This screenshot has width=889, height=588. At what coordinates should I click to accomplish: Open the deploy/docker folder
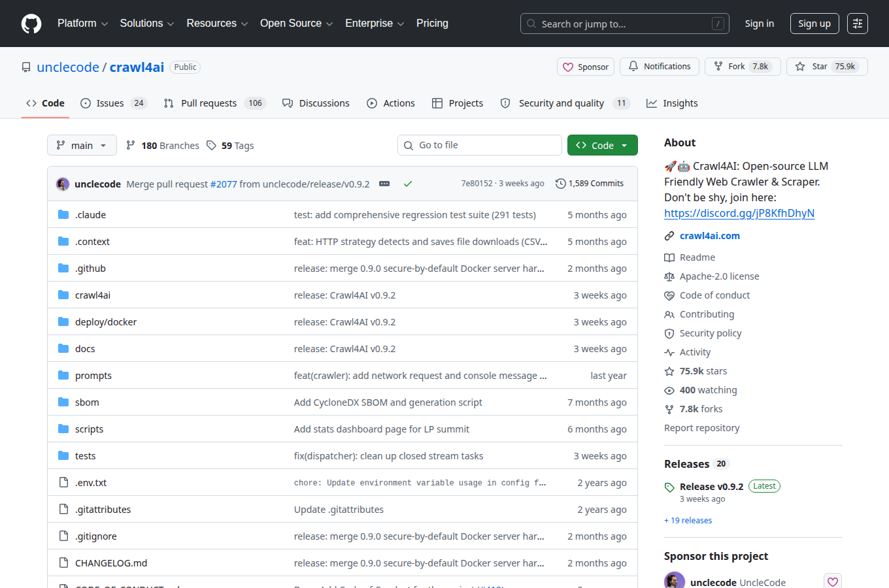(106, 322)
